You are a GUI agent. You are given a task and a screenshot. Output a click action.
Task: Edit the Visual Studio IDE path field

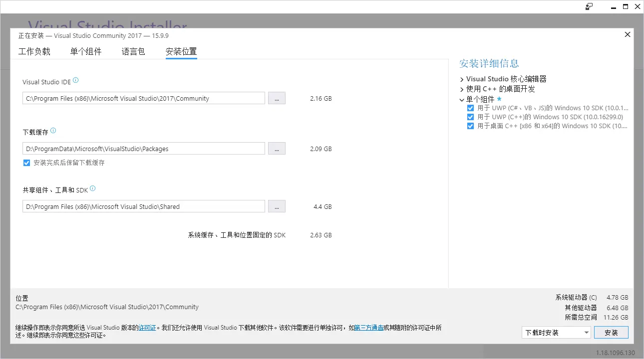point(144,98)
